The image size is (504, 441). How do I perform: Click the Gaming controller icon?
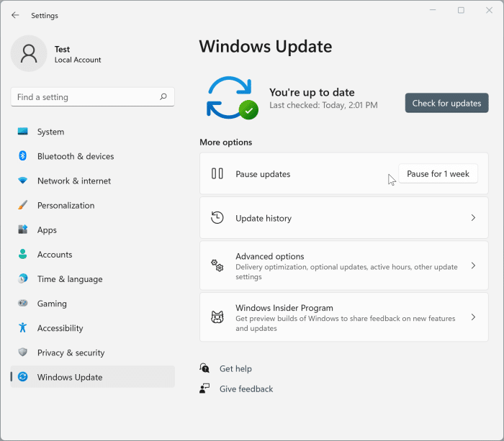22,303
